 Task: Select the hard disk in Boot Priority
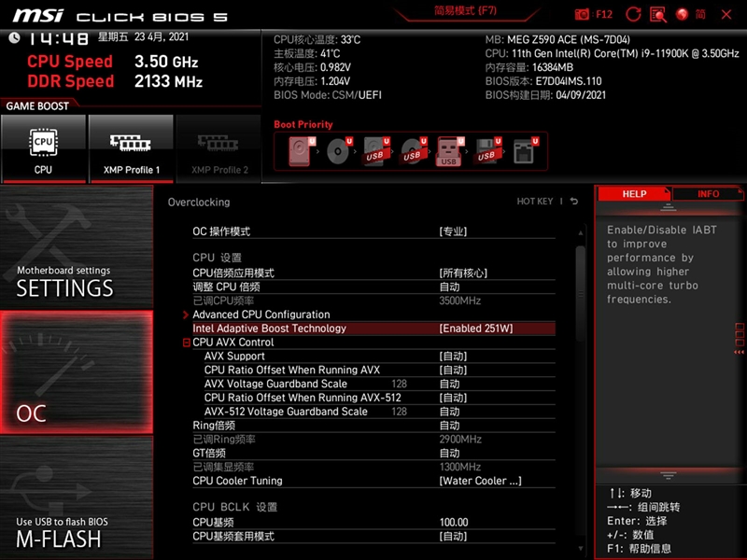click(x=301, y=149)
